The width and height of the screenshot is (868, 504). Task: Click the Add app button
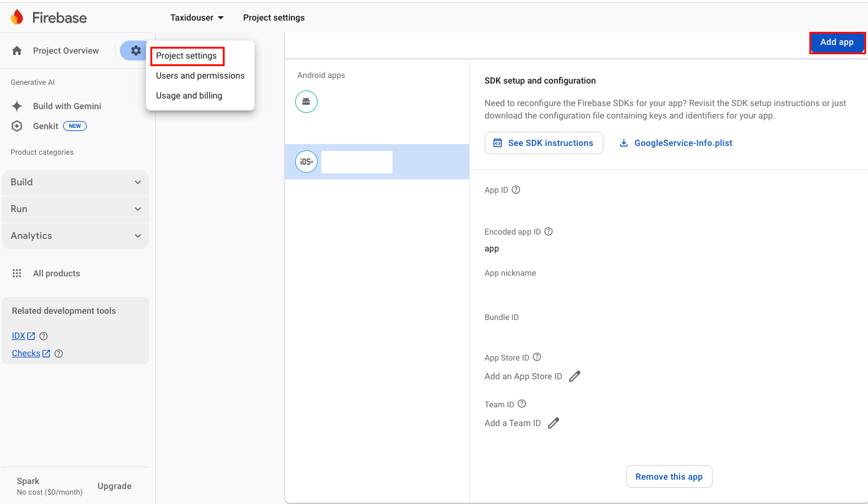pos(837,42)
